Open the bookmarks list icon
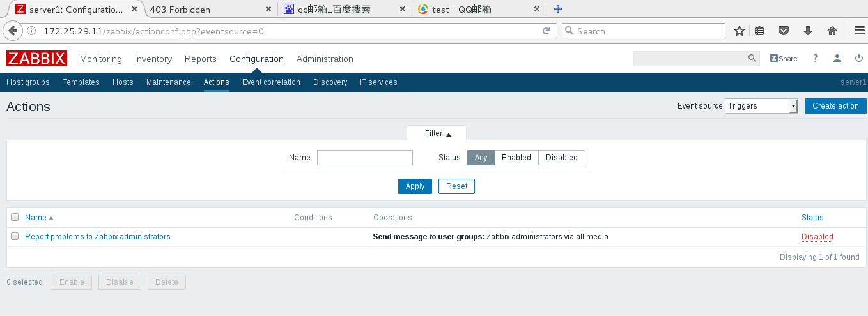868x316 pixels. point(759,31)
